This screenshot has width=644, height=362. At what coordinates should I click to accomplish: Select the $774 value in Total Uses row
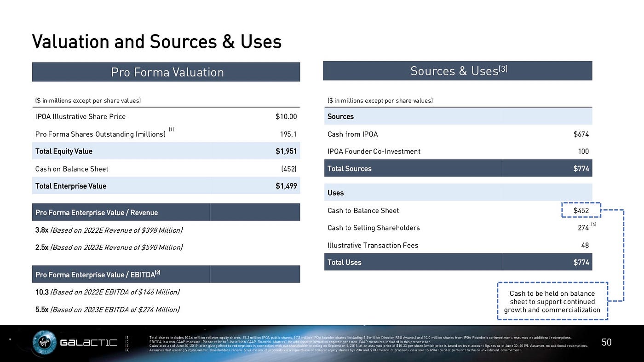pos(581,263)
